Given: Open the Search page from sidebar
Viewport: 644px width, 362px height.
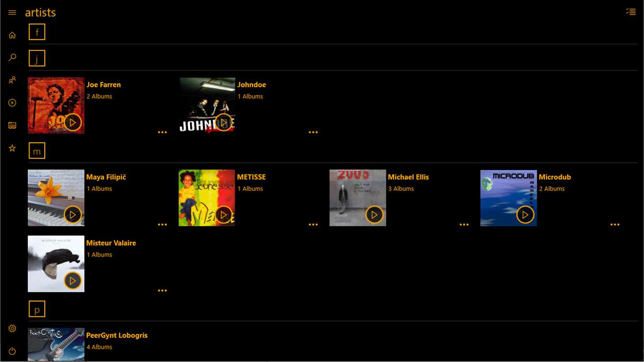Looking at the screenshot, I should (12, 58).
